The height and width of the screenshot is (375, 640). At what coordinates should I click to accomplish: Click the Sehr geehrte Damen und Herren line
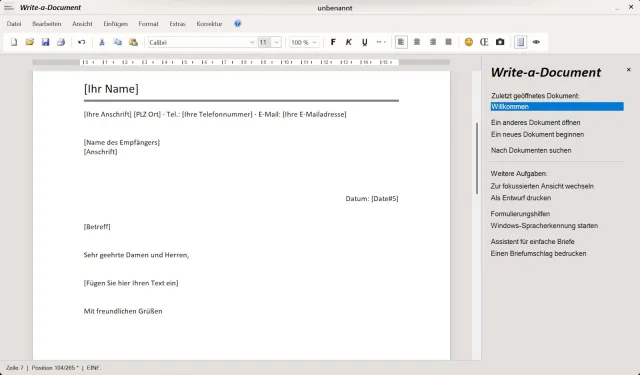click(136, 255)
